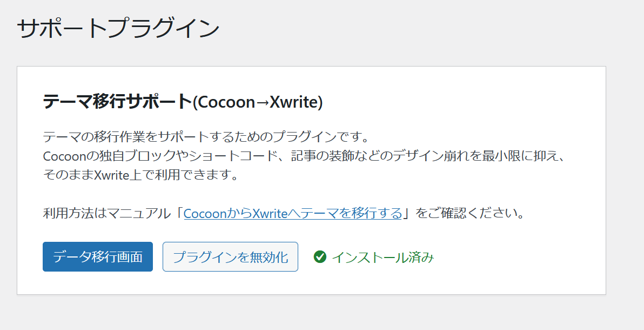Click the gray background below the plugin card

click(x=324, y=314)
